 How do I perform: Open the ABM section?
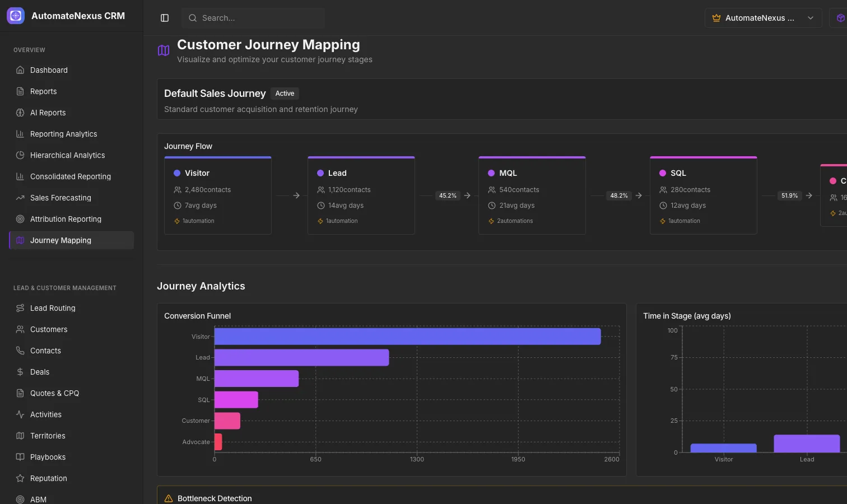click(72, 498)
